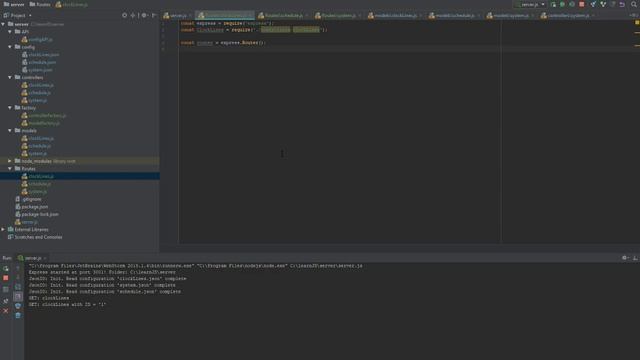The image size is (640, 360).
Task: Stop the running process in the top toolbar
Action: coord(582,4)
